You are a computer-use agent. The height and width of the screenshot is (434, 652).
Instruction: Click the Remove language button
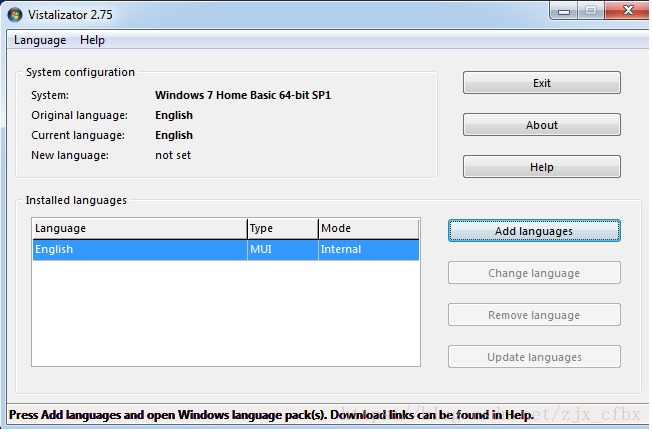(534, 315)
